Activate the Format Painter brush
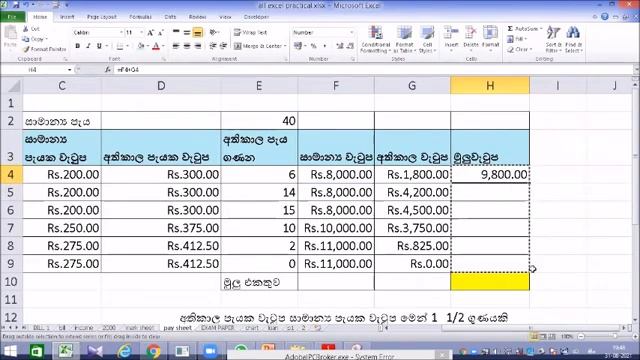The image size is (640, 360). point(44,49)
